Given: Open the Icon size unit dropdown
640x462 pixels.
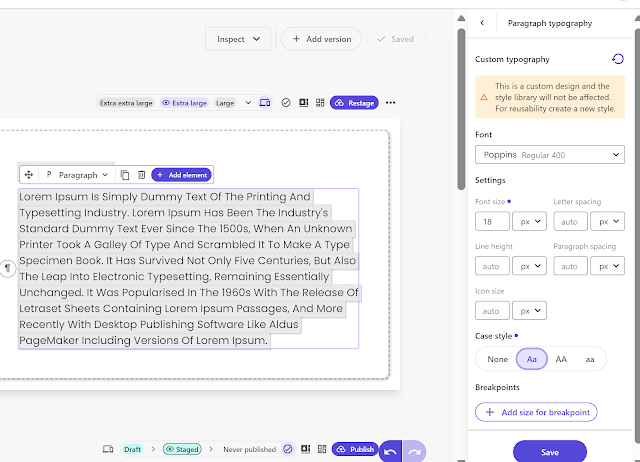Looking at the screenshot, I should pos(529,311).
